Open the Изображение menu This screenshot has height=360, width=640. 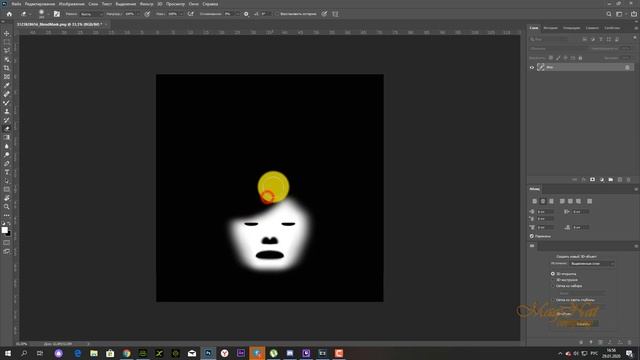(71, 4)
